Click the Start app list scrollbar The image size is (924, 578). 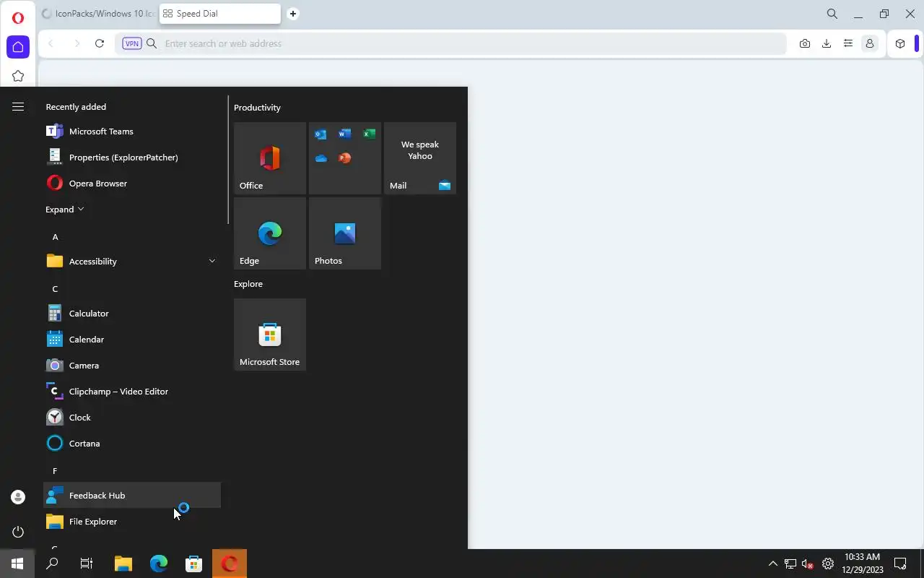(228, 160)
